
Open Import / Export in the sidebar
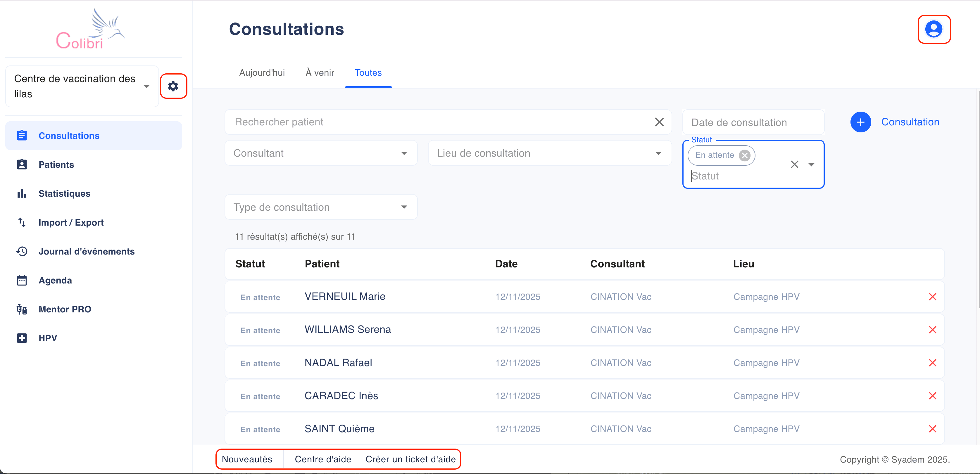[94, 222]
